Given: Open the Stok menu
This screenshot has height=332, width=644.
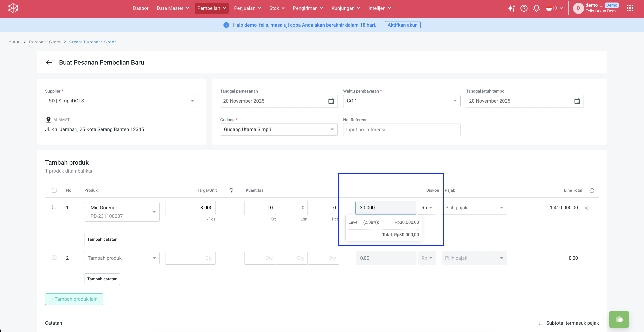Looking at the screenshot, I should click(x=277, y=8).
